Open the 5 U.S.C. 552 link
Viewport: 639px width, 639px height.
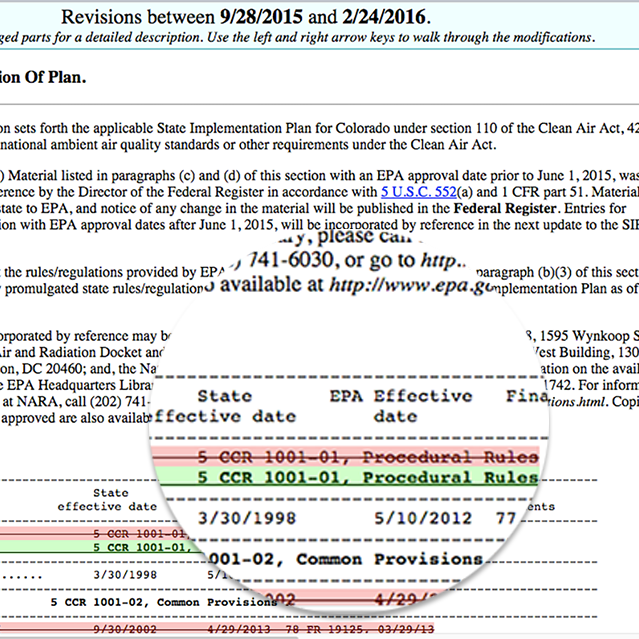(419, 192)
